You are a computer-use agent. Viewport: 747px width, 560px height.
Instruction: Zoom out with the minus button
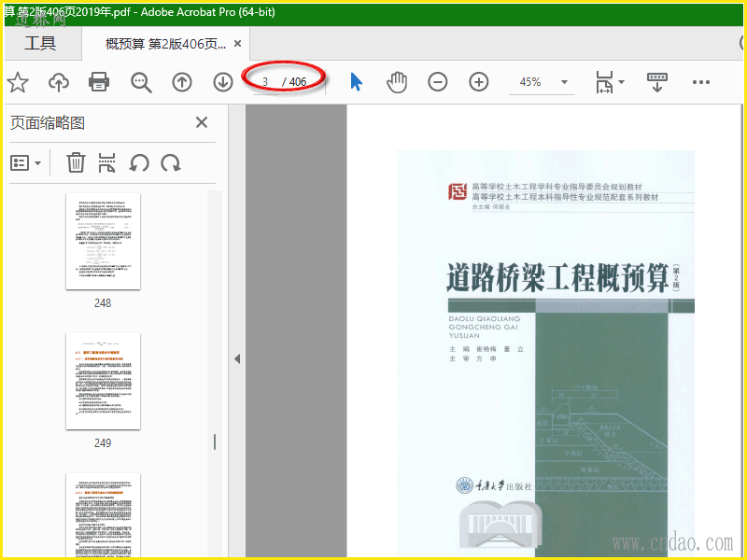tap(437, 82)
